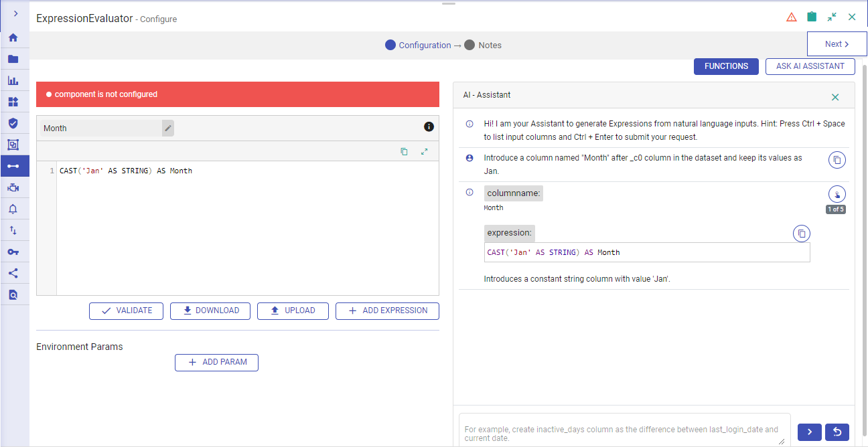Image resolution: width=868 pixels, height=447 pixels.
Task: Open the Home sidebar icon
Action: coord(13,37)
